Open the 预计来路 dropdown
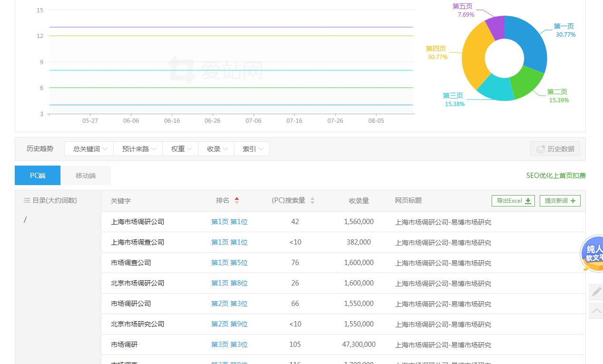The width and height of the screenshot is (603, 364). (x=138, y=149)
